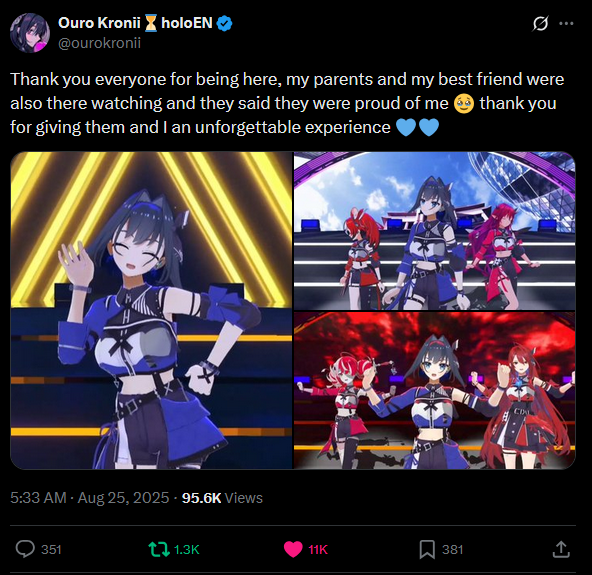Image resolution: width=592 pixels, height=575 pixels.
Task: Open the Grok explain post icon
Action: (x=540, y=23)
